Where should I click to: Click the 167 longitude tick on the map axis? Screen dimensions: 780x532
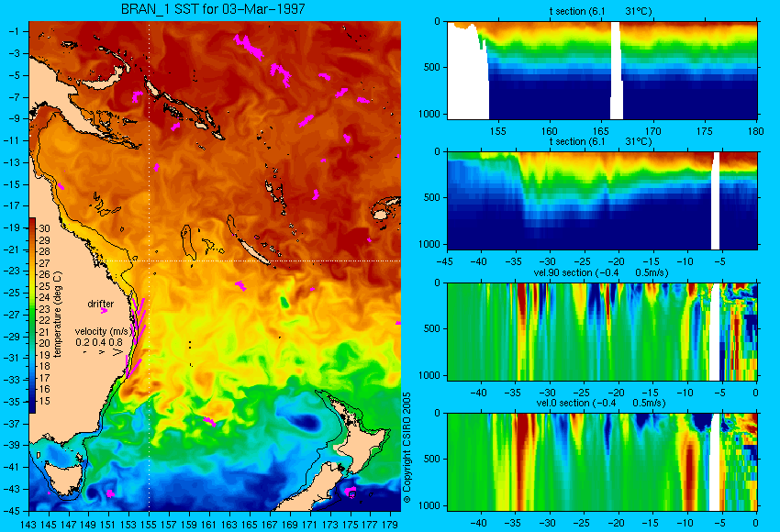pos(270,525)
